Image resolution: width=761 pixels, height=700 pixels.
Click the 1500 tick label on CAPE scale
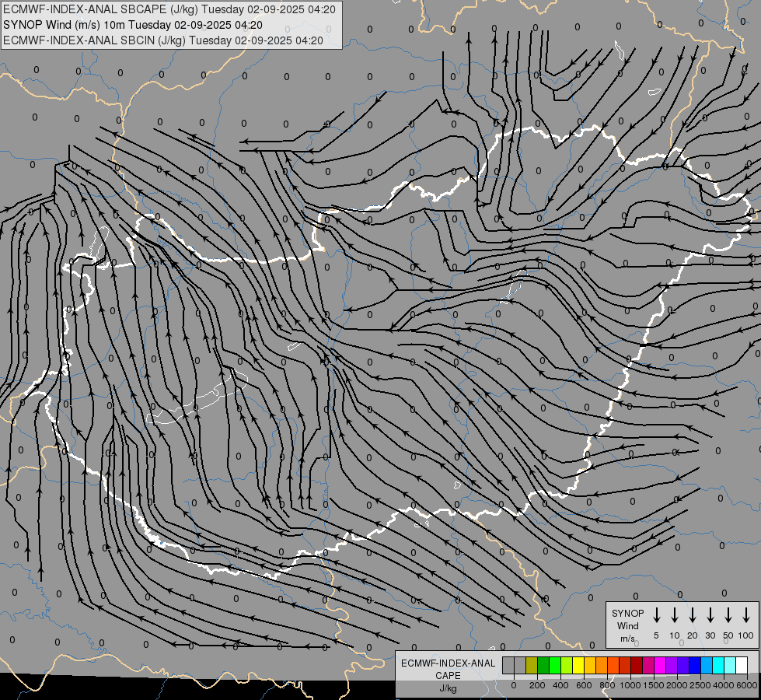coord(654,685)
